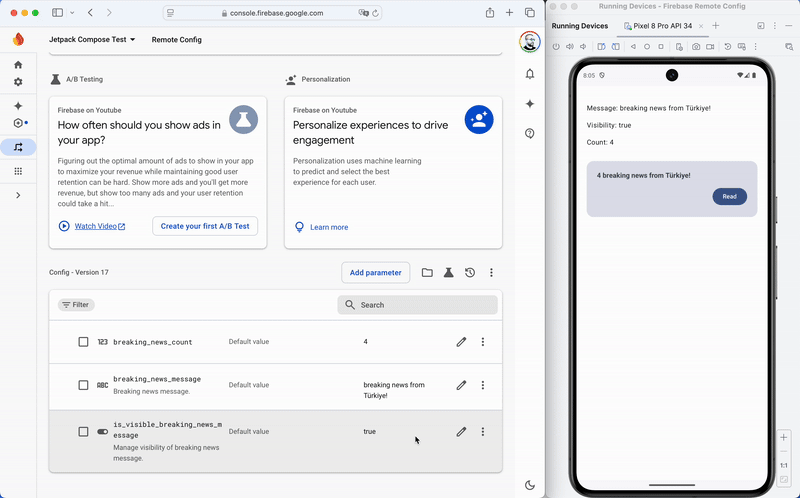Open Learn more link
Viewport: 800px width, 498px height.
coord(329,227)
